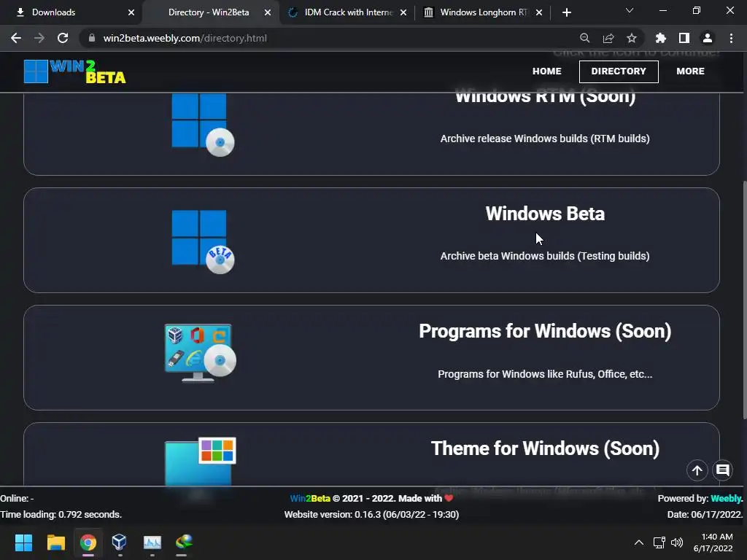747x560 pixels.
Task: Open the Windows Start menu
Action: click(23, 542)
